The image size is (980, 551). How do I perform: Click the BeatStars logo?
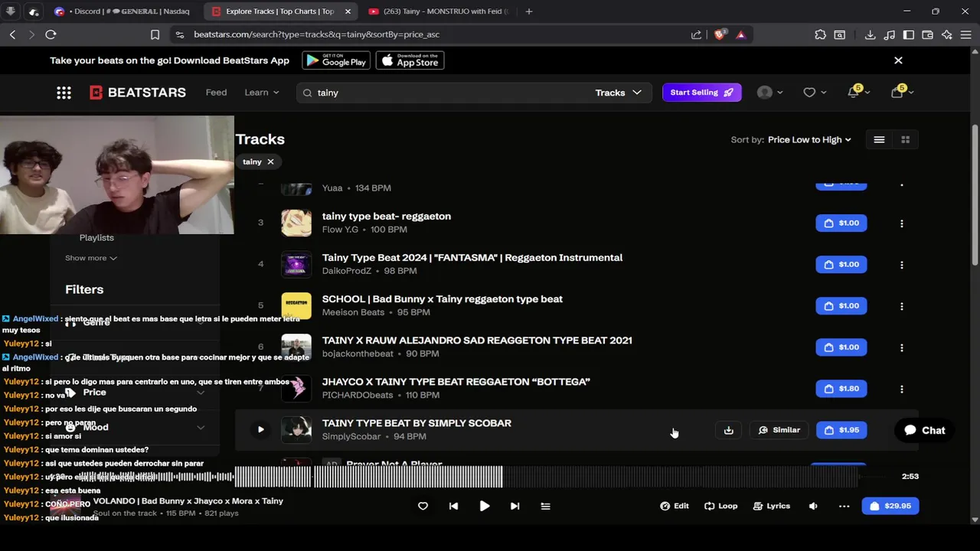point(138,93)
